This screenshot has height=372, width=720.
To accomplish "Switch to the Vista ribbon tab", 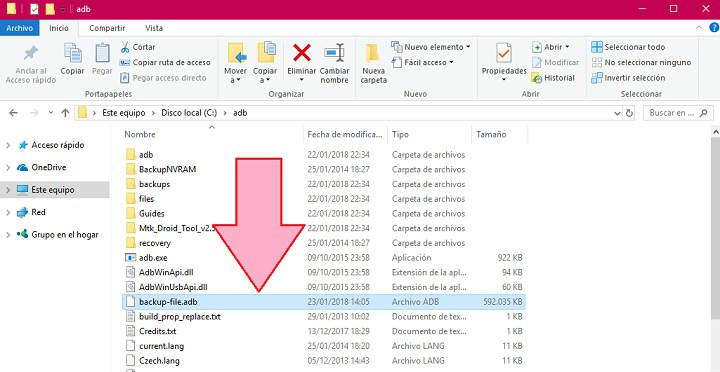I will tap(154, 28).
